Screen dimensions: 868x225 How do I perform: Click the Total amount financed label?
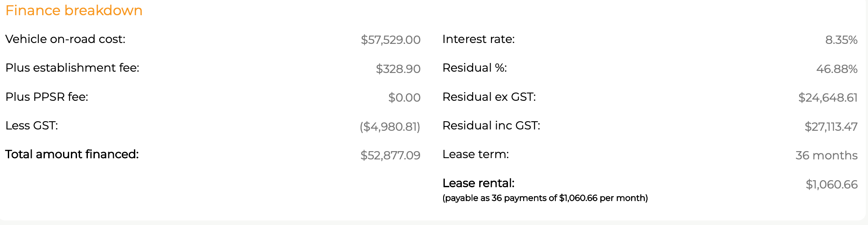[x=72, y=154]
